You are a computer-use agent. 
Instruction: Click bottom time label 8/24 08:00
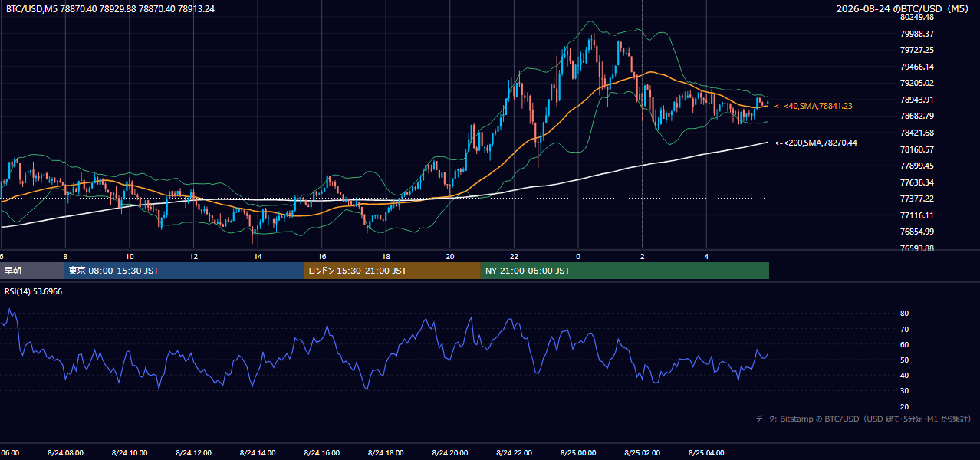pyautogui.click(x=65, y=453)
